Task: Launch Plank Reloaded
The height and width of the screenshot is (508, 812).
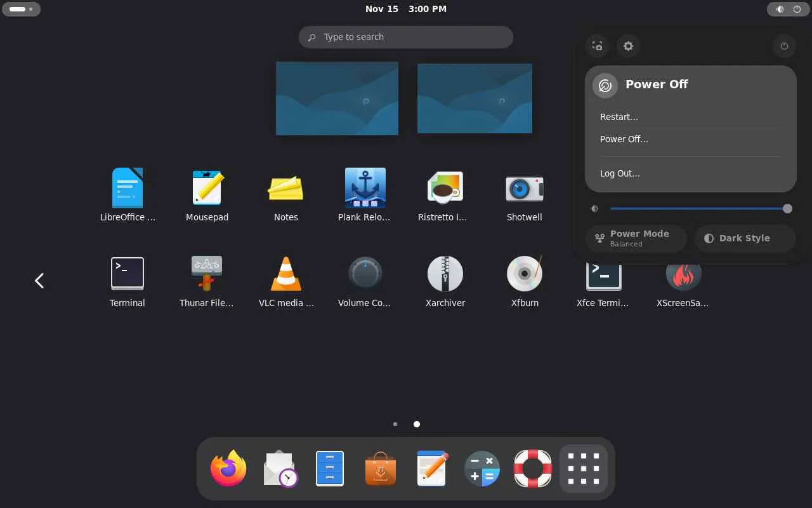Action: click(365, 194)
